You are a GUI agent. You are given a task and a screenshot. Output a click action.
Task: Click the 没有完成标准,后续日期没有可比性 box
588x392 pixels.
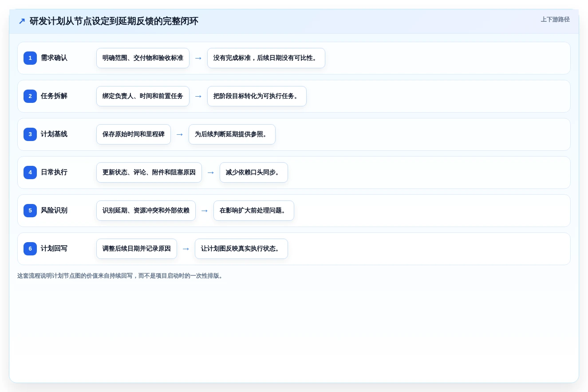(266, 58)
